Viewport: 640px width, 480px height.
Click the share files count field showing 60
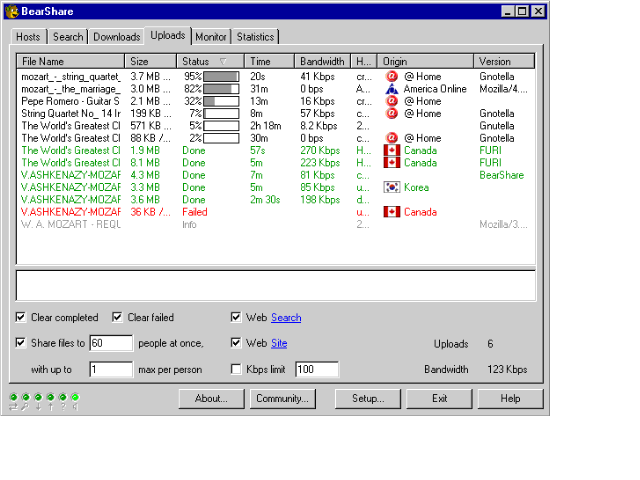point(111,343)
